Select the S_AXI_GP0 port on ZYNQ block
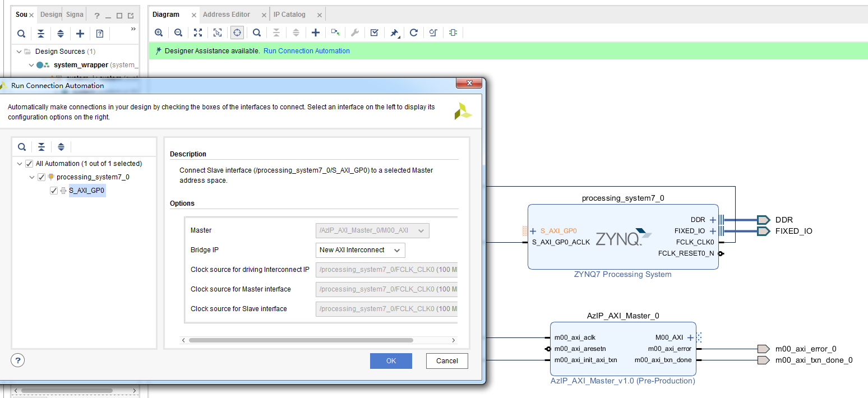Image resolution: width=868 pixels, height=398 pixels. coord(558,231)
